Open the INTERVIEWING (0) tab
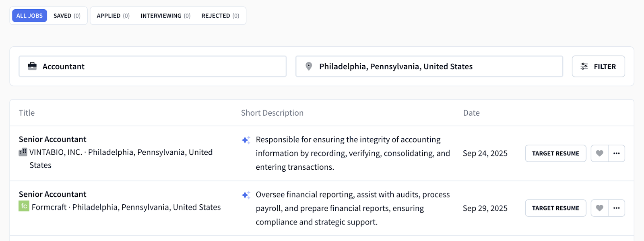Image resolution: width=644 pixels, height=241 pixels. click(x=165, y=16)
